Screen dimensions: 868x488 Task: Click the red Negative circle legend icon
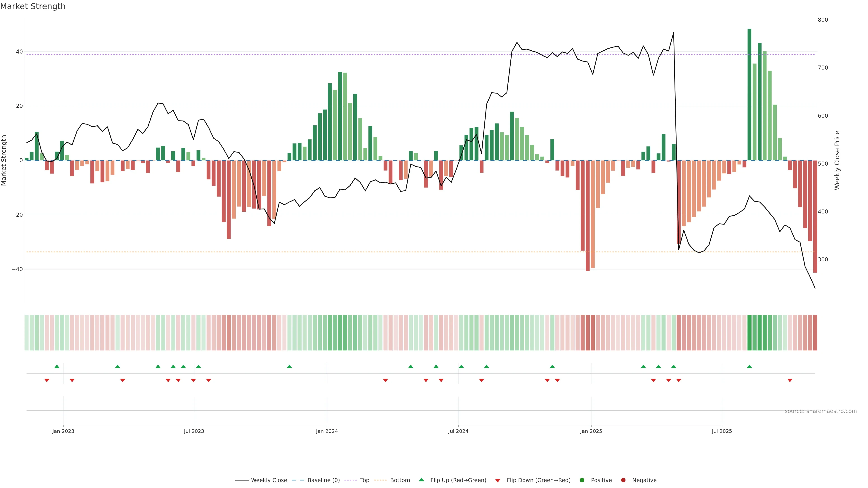(x=623, y=480)
